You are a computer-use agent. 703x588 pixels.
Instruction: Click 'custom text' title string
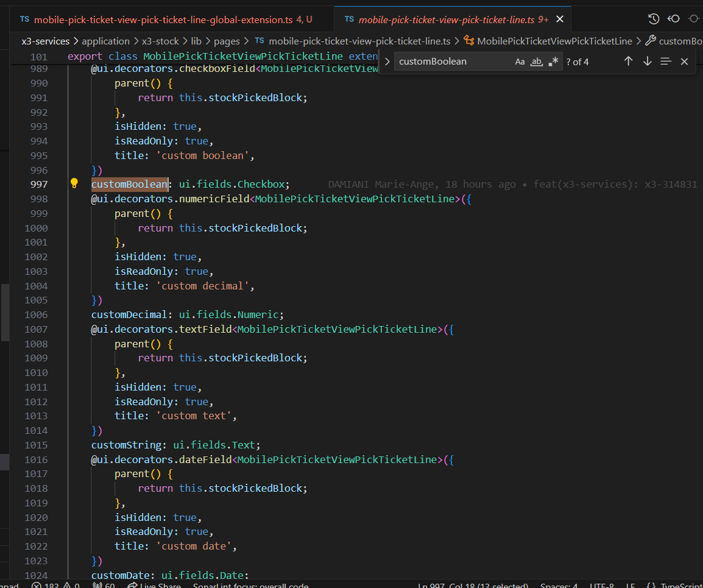pyautogui.click(x=194, y=416)
